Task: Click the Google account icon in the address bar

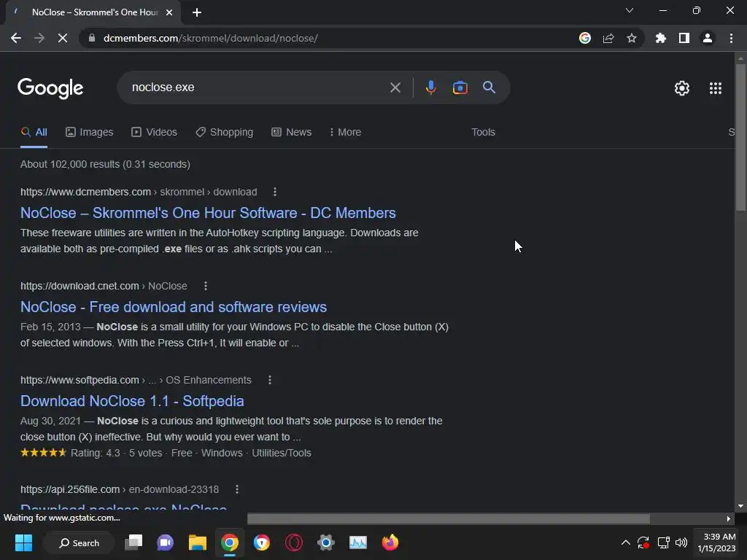Action: pyautogui.click(x=585, y=38)
